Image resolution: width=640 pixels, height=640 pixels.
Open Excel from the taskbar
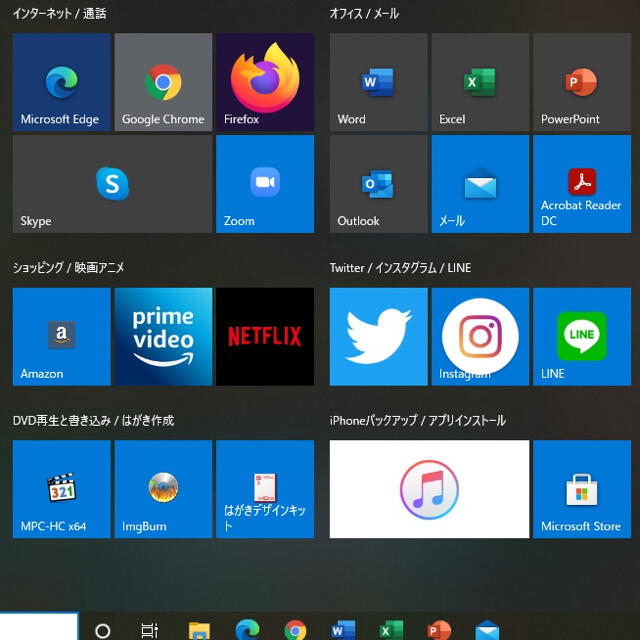(391, 631)
